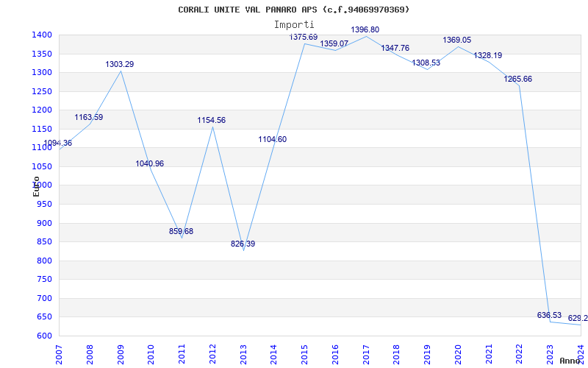This screenshot has width=588, height=368.
Task: Click x-axis year 2020
Action: (458, 355)
